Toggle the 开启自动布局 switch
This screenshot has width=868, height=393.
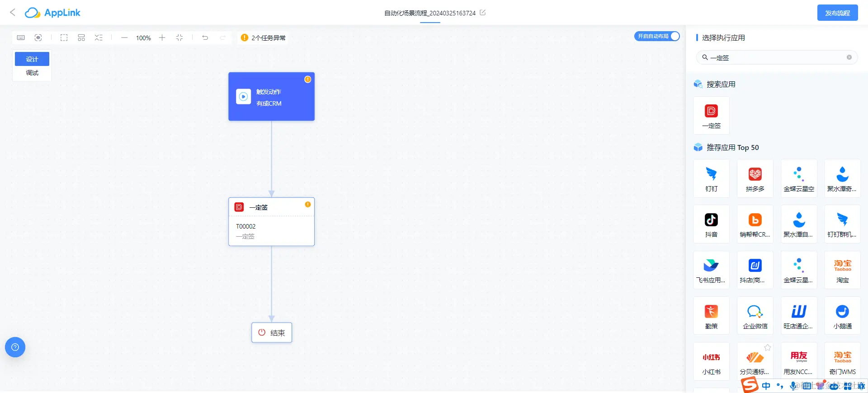(657, 36)
